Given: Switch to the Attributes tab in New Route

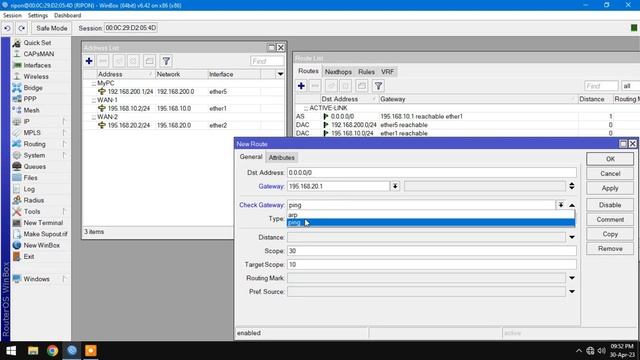Looking at the screenshot, I should pos(281,158).
